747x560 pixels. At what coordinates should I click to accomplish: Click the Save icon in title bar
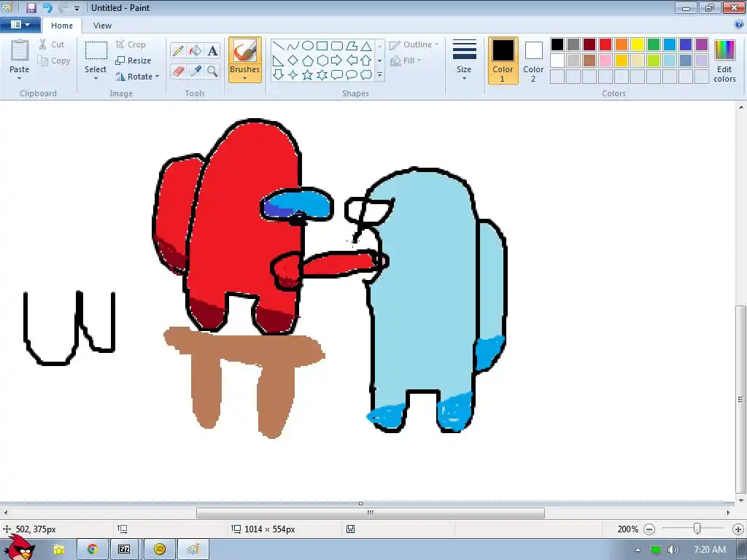31,7
